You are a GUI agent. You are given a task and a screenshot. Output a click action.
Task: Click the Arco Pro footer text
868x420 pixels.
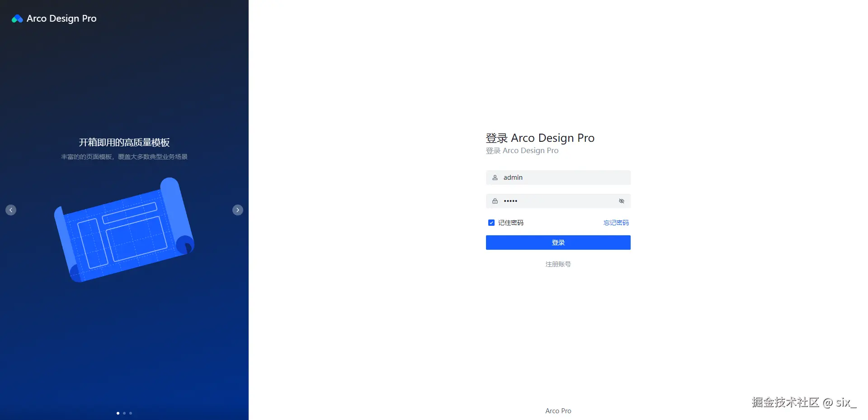click(558, 411)
